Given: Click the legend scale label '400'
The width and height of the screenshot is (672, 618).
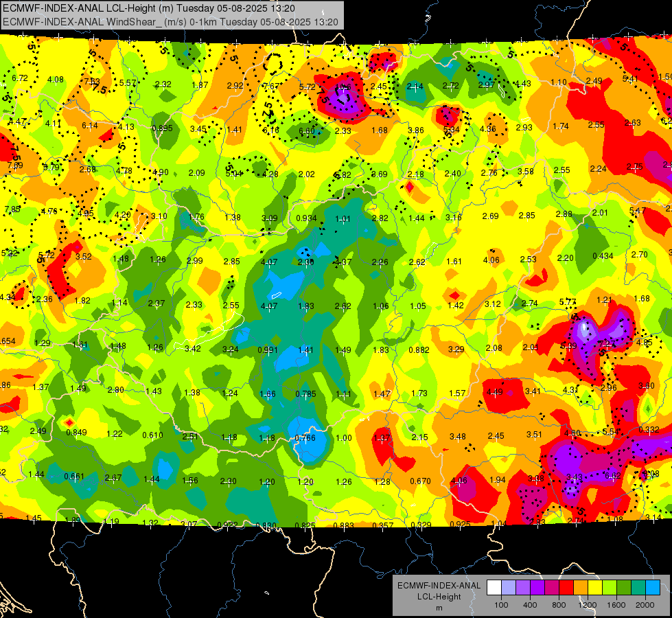Looking at the screenshot, I should coord(530,605).
